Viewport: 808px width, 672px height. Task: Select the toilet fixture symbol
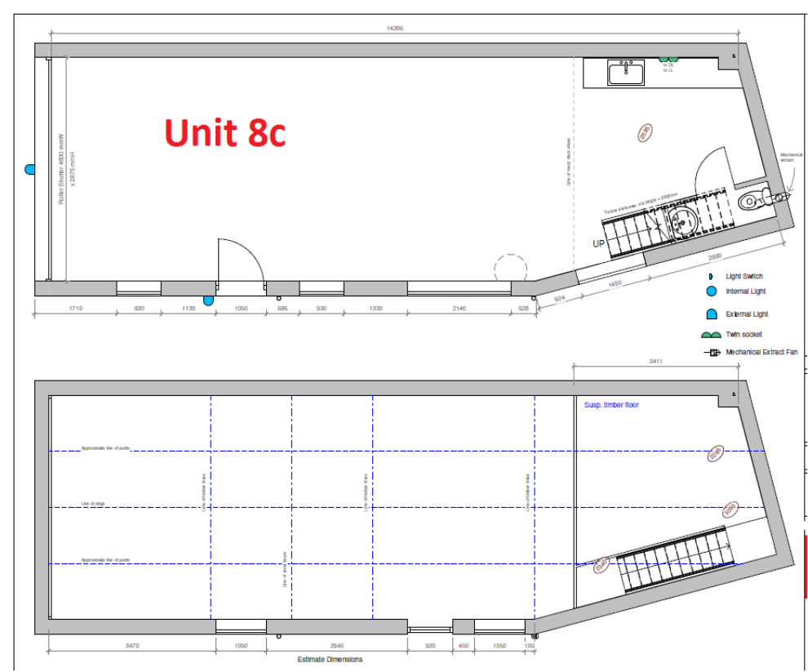point(751,200)
